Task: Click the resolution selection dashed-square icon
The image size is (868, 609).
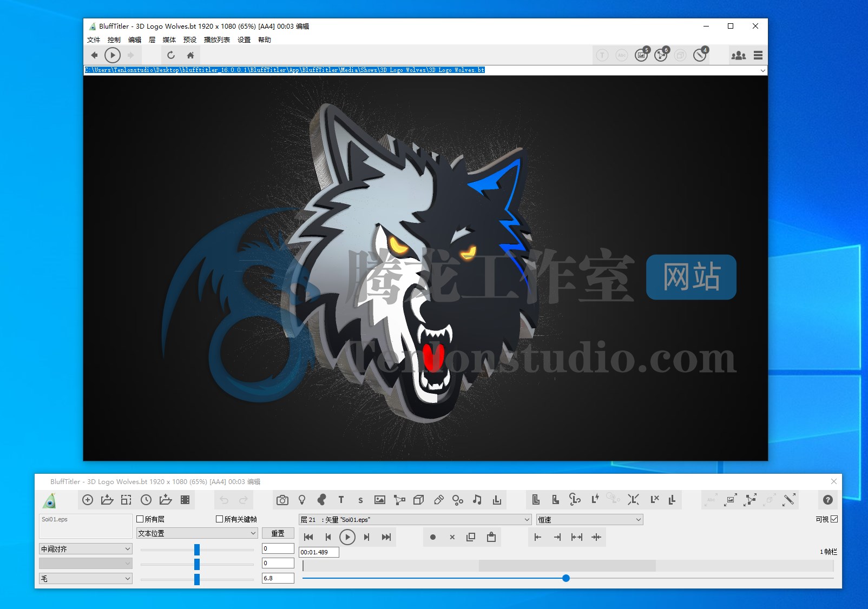Action: [x=126, y=500]
